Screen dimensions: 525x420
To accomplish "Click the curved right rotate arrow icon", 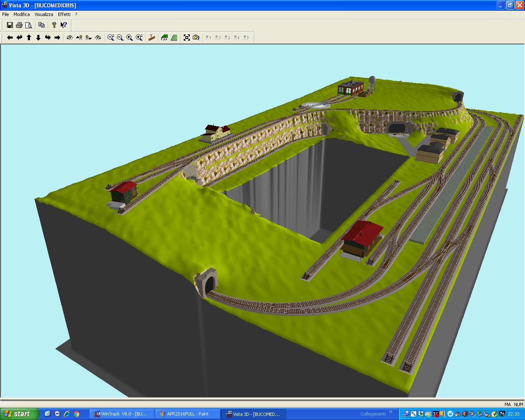I will [x=48, y=38].
